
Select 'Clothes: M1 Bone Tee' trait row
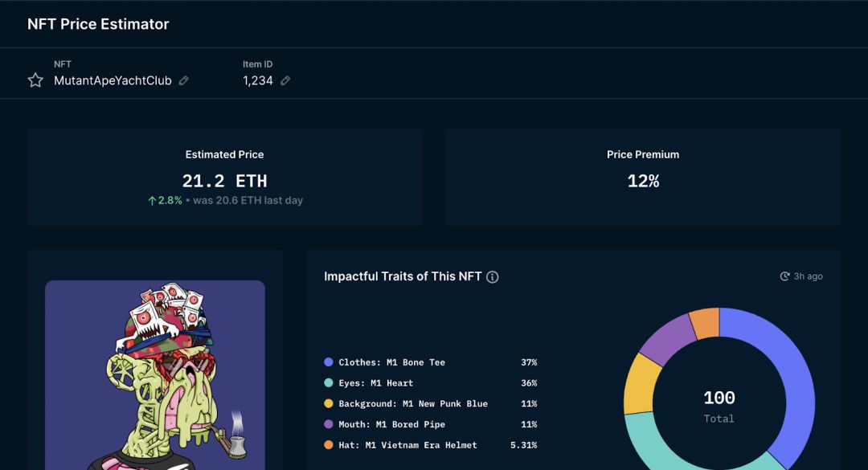coord(430,362)
